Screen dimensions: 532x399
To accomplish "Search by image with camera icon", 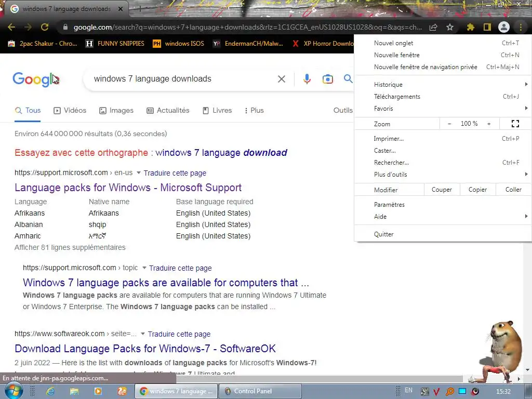I will tap(328, 79).
